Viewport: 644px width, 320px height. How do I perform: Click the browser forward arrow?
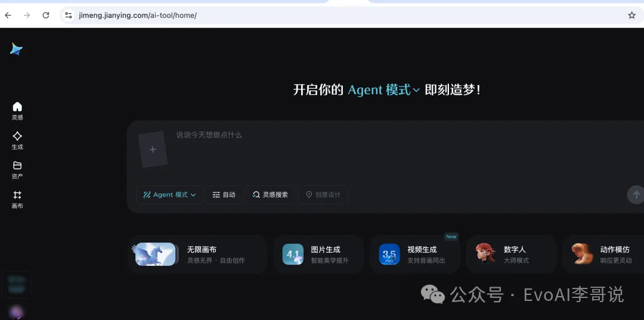coord(27,15)
